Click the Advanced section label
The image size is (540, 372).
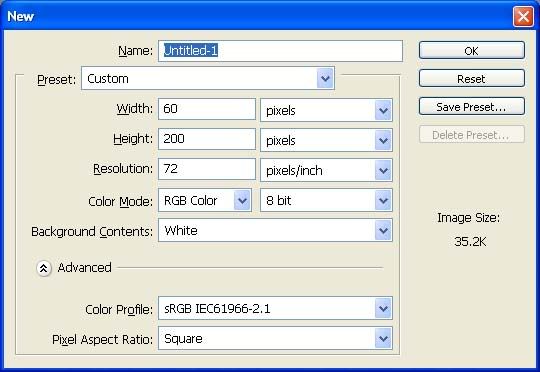pos(84,268)
